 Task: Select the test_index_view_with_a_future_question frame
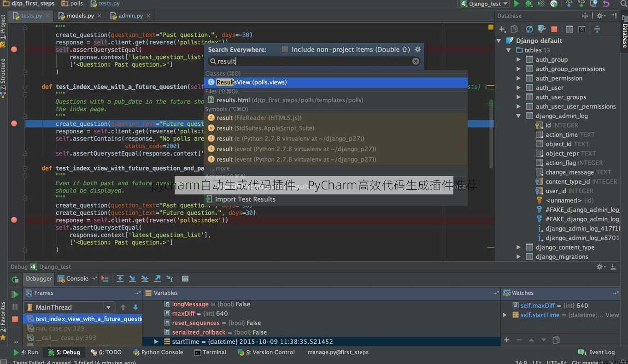83,319
